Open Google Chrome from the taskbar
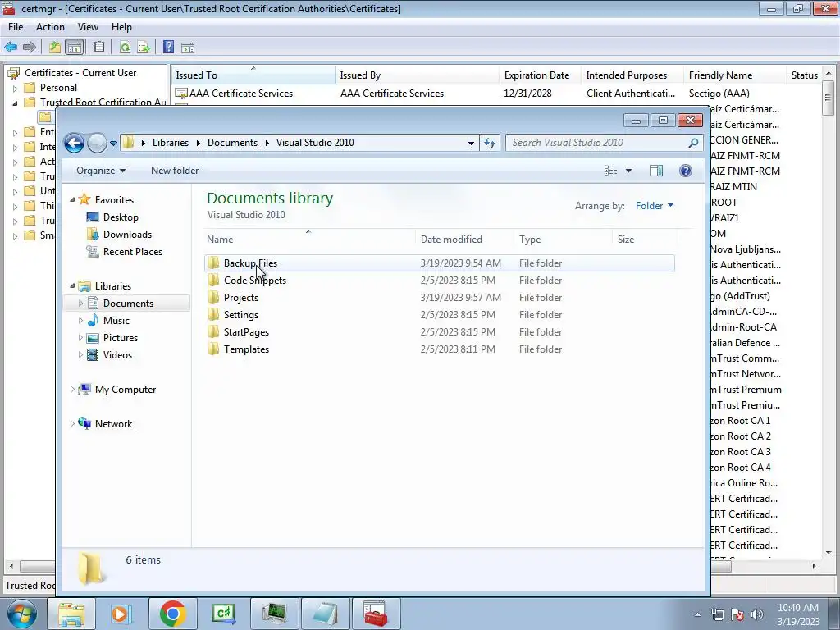840x630 pixels. click(172, 614)
